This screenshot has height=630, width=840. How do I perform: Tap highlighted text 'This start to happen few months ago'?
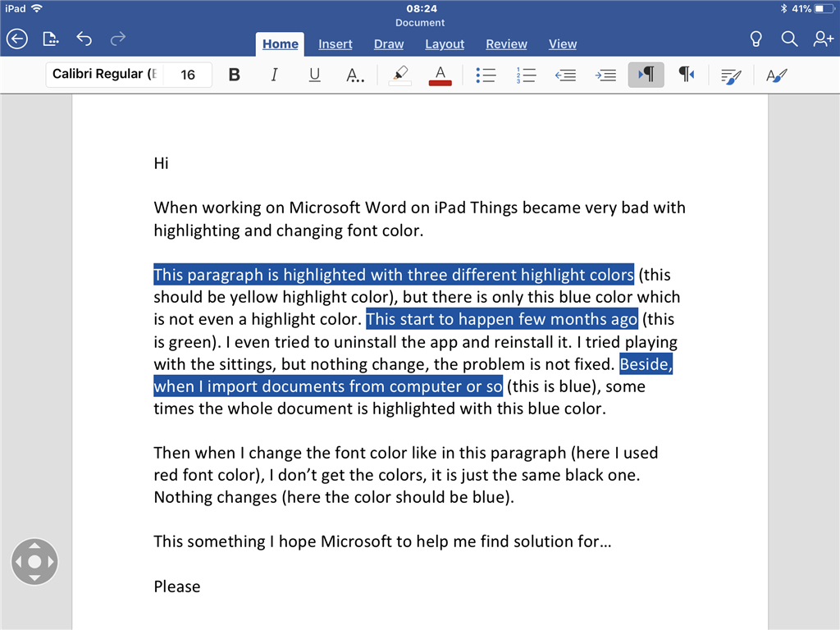pyautogui.click(x=502, y=319)
